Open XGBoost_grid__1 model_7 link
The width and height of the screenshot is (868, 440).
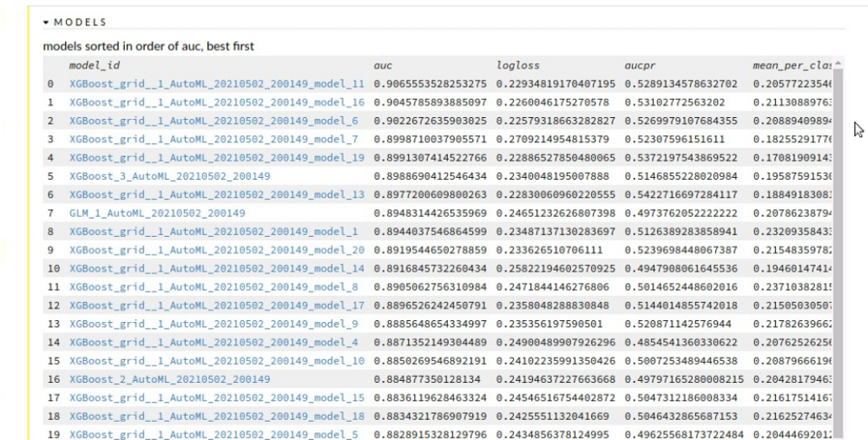214,140
